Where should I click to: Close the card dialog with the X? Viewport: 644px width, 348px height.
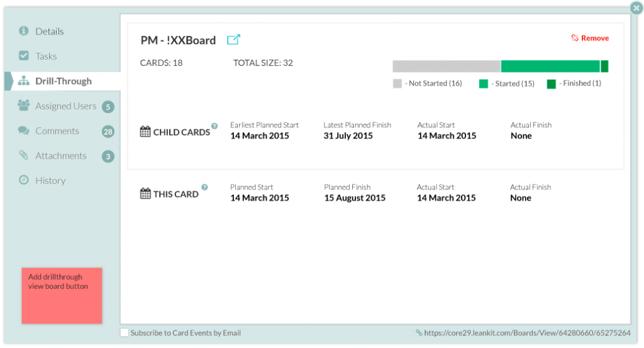click(x=636, y=8)
